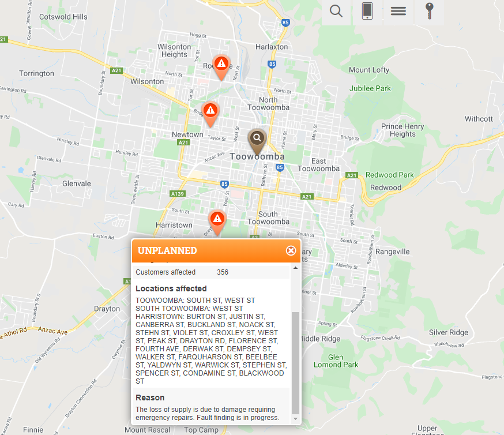Close the Unplanned outage popup
504x435 pixels.
pos(291,250)
